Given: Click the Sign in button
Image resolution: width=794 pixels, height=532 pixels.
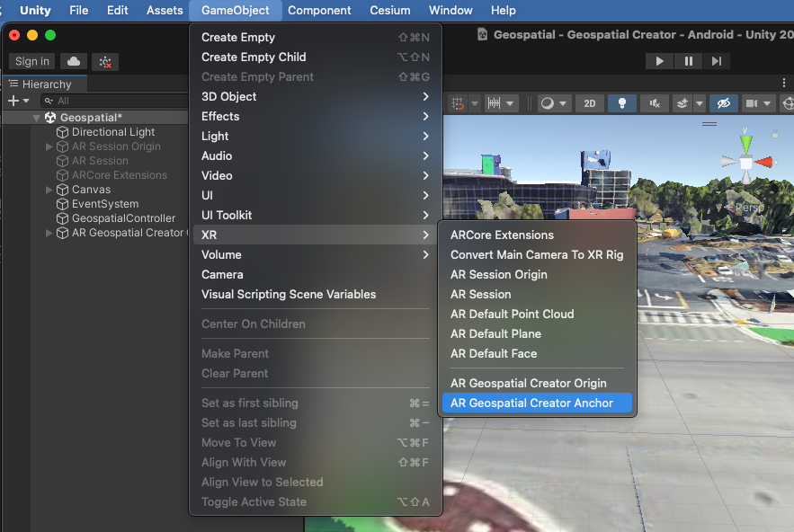Looking at the screenshot, I should 31,61.
